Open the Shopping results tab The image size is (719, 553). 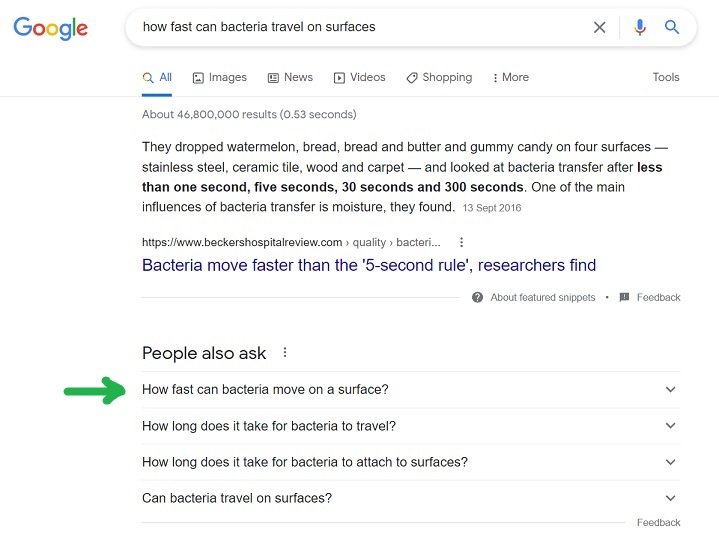pyautogui.click(x=439, y=77)
